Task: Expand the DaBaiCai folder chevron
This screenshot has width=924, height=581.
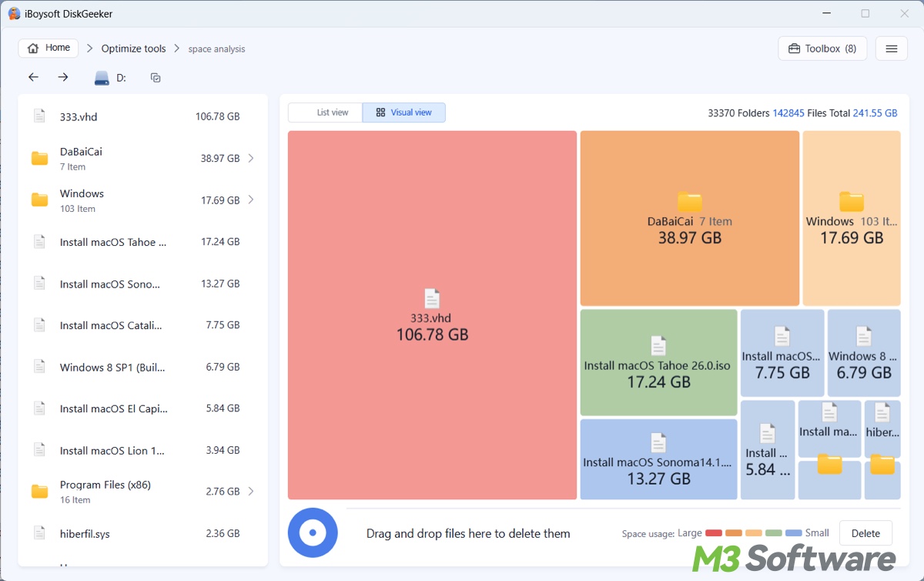Action: (251, 158)
